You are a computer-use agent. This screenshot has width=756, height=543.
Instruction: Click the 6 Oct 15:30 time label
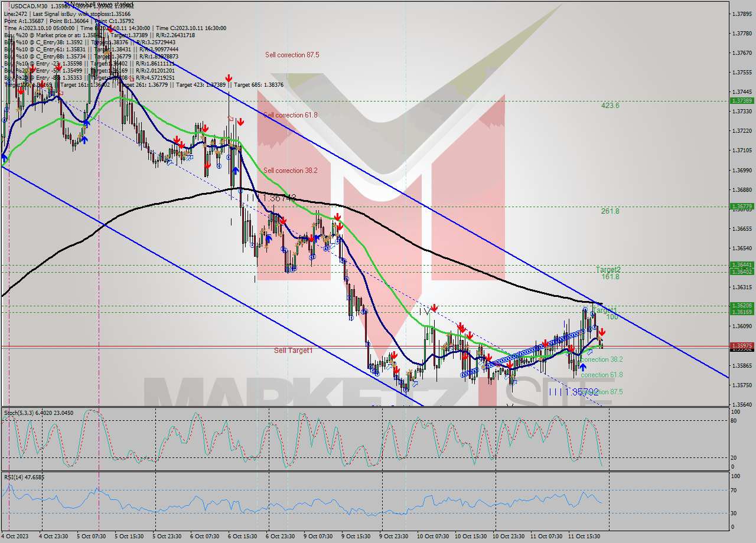[243, 537]
